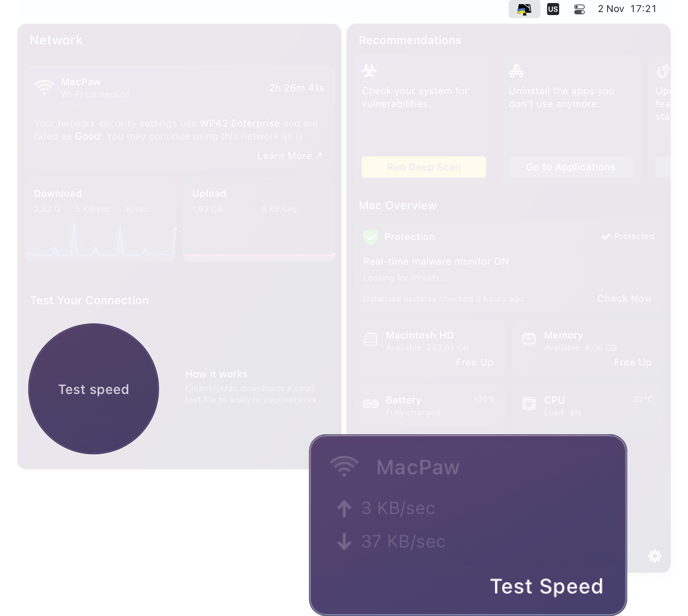
Task: Click the Battery 100% value
Action: [484, 399]
